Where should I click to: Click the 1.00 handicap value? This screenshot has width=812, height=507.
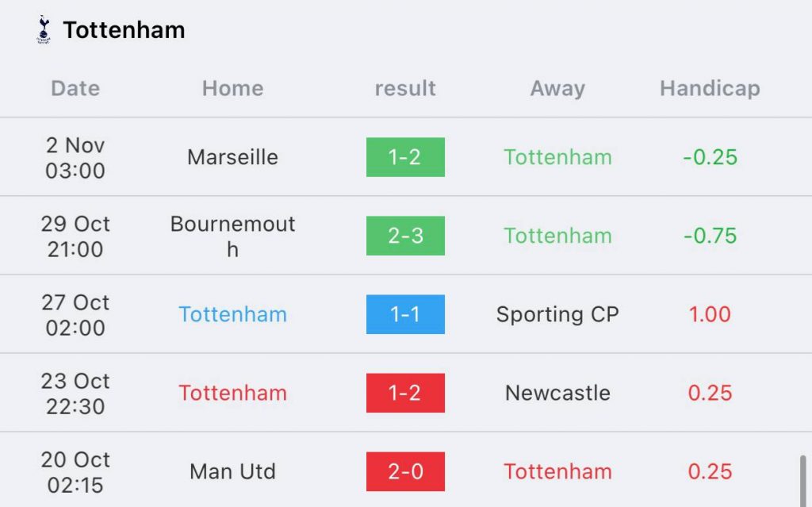tap(710, 314)
